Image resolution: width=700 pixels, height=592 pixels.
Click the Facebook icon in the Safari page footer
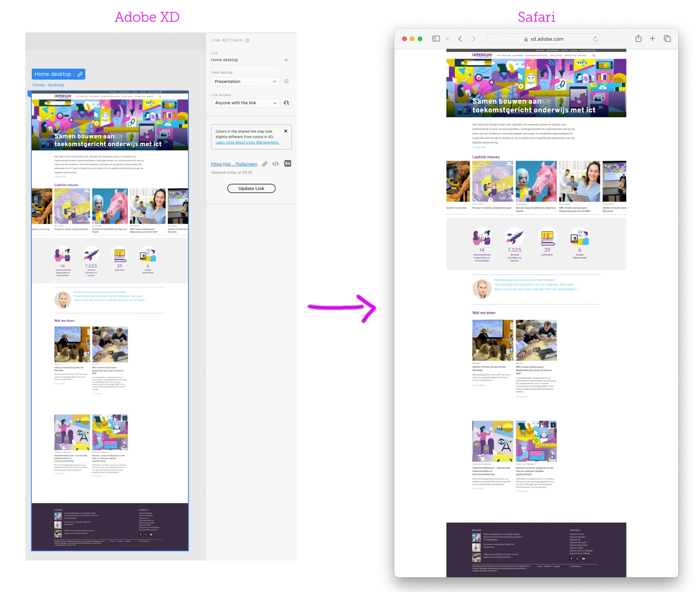(x=572, y=559)
